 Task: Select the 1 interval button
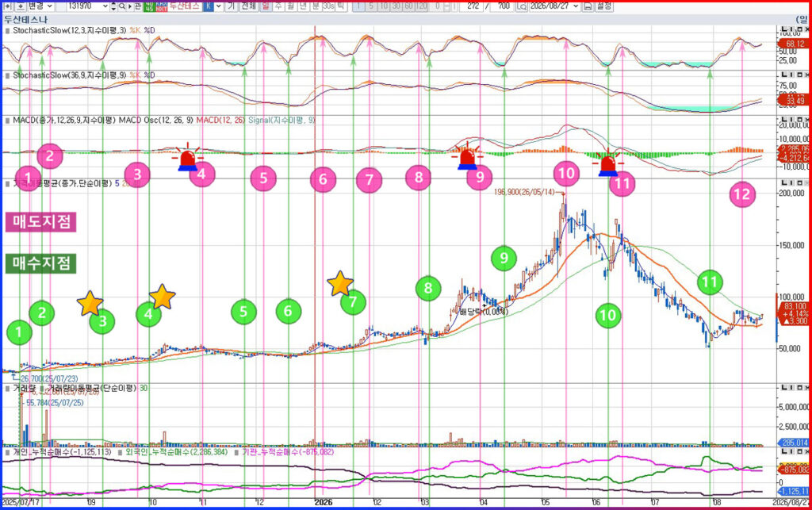pos(359,6)
